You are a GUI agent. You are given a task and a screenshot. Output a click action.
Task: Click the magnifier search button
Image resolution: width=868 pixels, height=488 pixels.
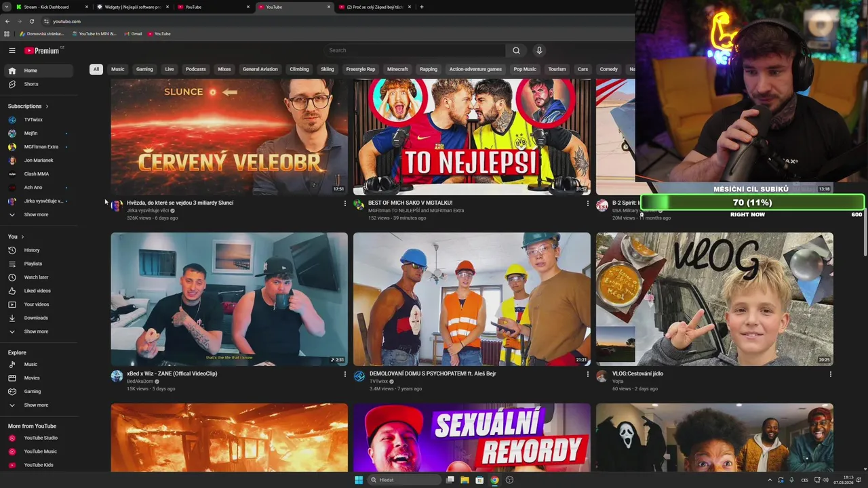pos(516,50)
